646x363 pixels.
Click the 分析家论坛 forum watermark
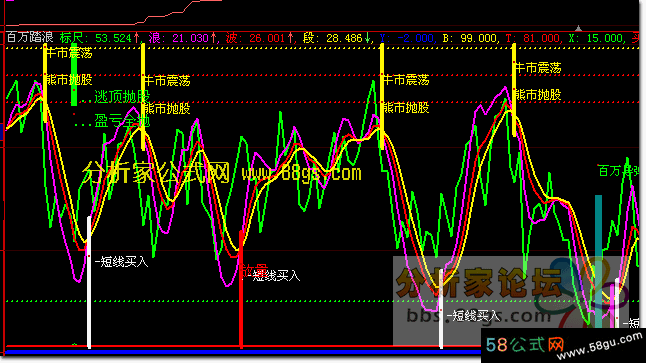click(479, 283)
